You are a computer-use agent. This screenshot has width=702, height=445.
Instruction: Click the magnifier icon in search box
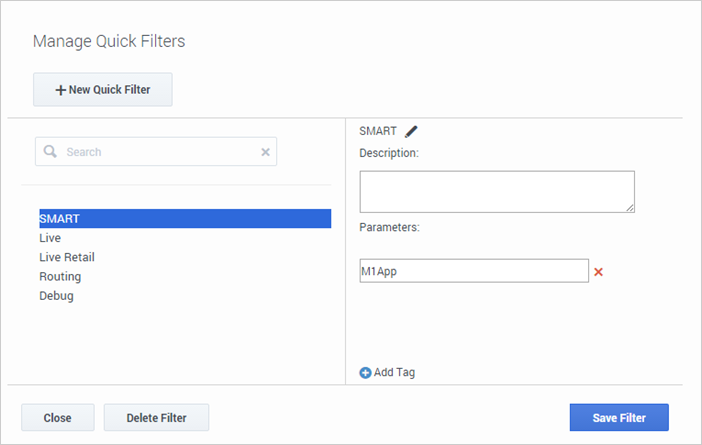50,151
